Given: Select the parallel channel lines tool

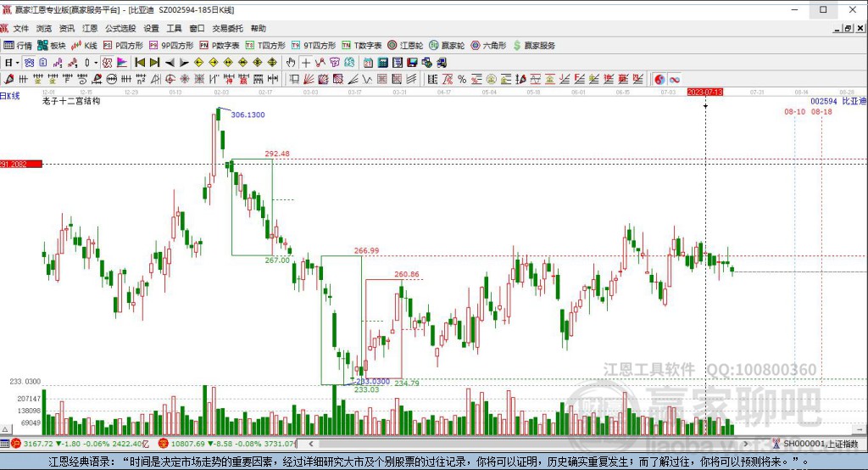Looking at the screenshot, I should point(411,79).
